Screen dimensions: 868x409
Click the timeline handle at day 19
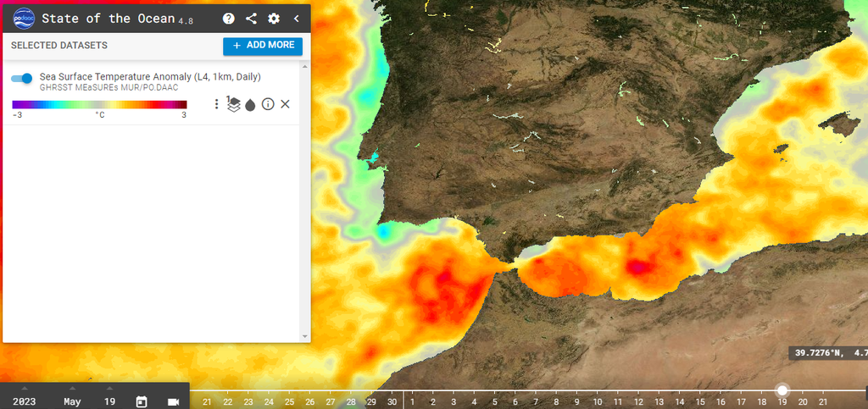782,390
